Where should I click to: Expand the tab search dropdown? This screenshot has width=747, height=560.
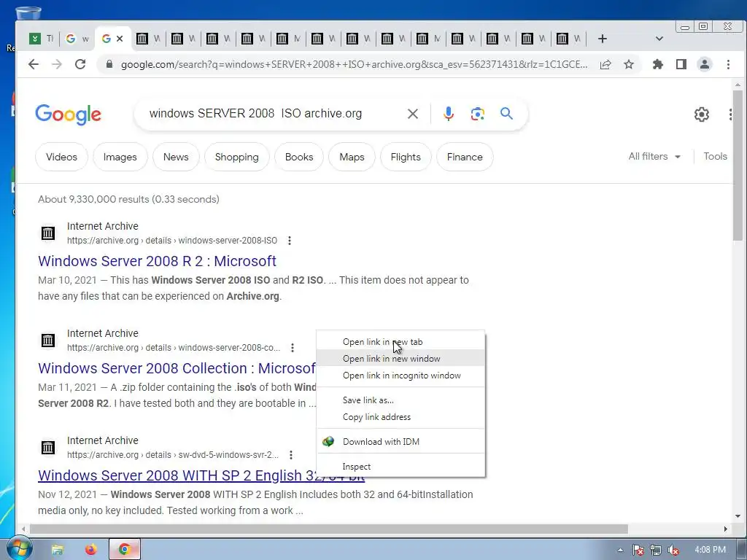659,39
